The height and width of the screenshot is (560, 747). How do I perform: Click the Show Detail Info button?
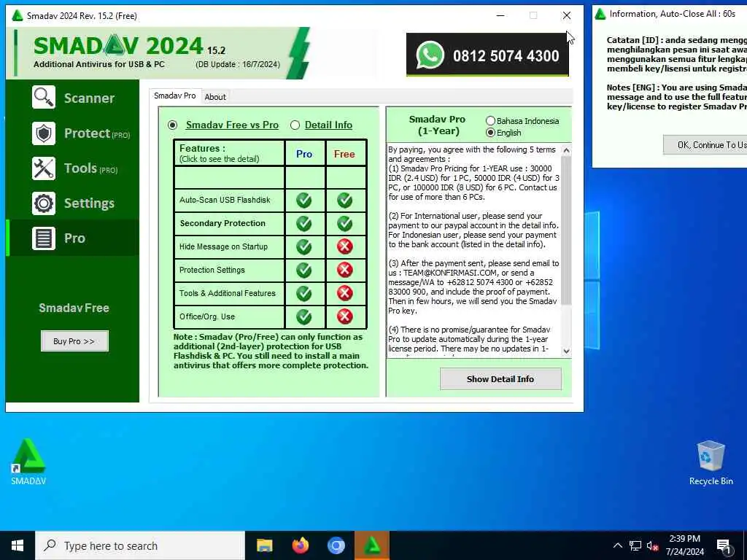tap(500, 379)
